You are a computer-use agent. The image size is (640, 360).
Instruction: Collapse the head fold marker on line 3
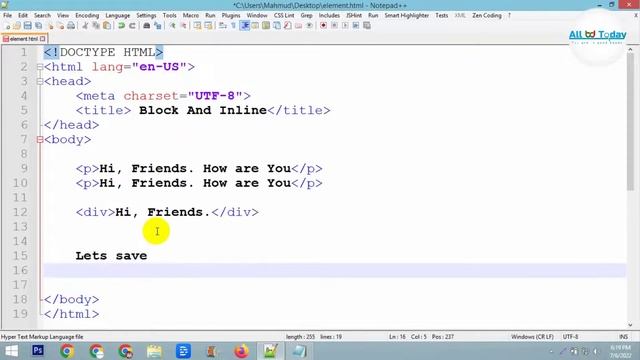[40, 82]
